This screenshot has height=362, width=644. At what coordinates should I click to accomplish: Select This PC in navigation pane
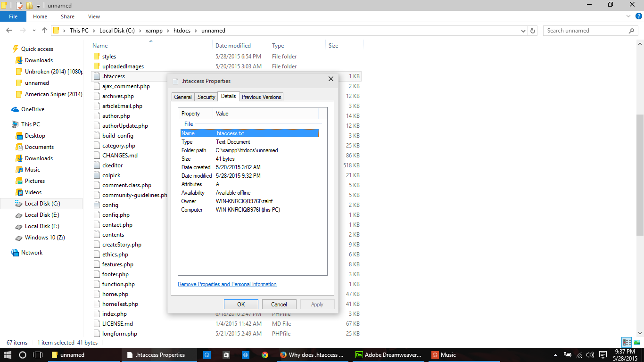(31, 124)
